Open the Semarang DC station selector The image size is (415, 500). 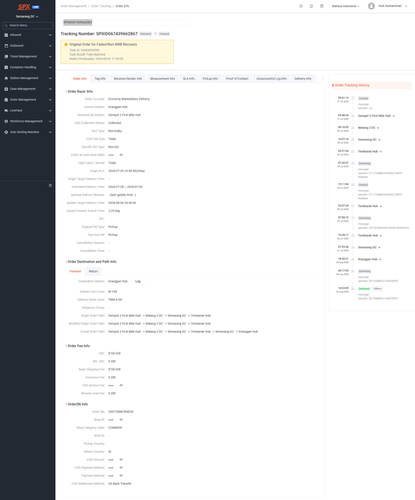[27, 17]
